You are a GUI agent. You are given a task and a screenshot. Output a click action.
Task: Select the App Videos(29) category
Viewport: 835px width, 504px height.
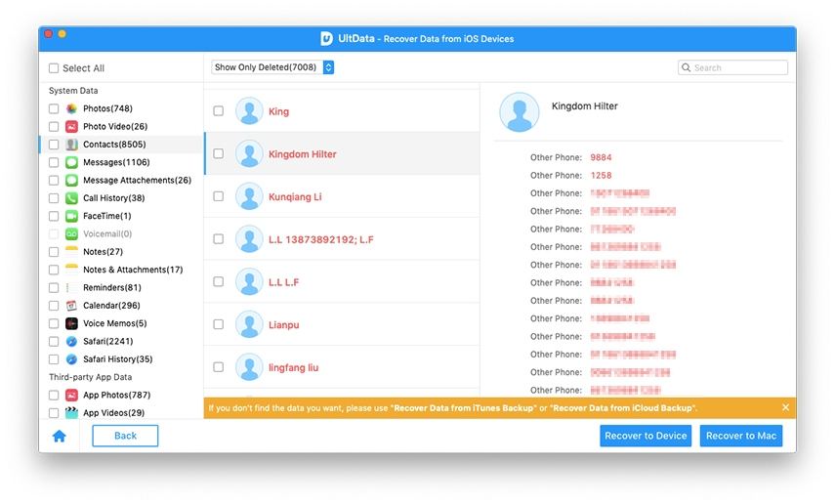[113, 413]
